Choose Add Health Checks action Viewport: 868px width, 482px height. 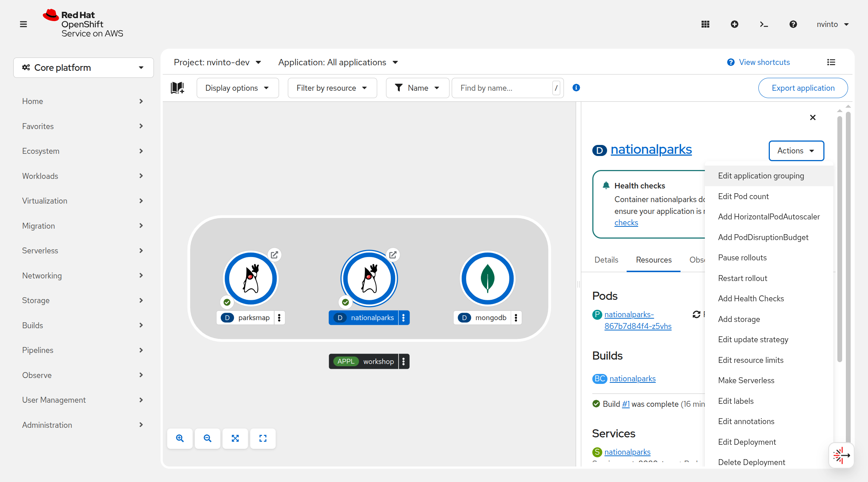coord(769,299)
